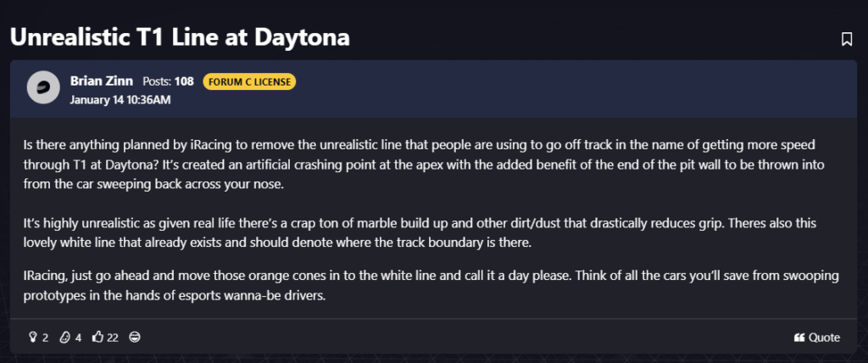This screenshot has height=363, width=868.
Task: Click the Forum C License badge
Action: [x=249, y=81]
